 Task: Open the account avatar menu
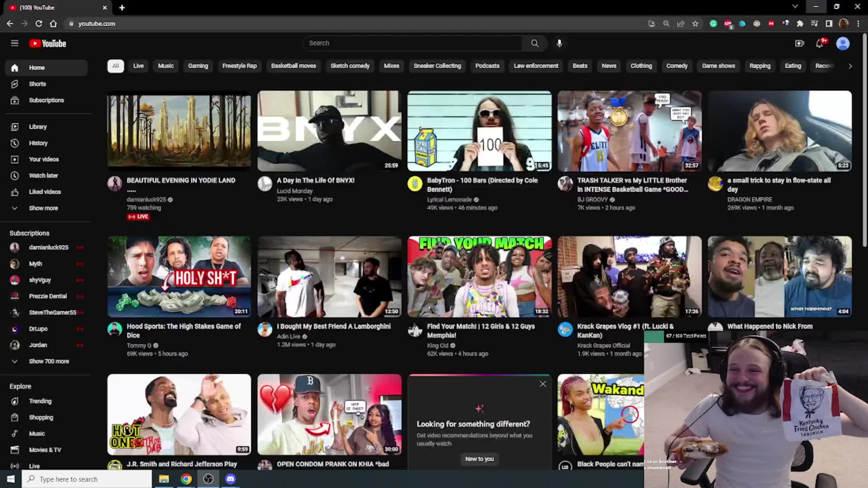(x=843, y=43)
